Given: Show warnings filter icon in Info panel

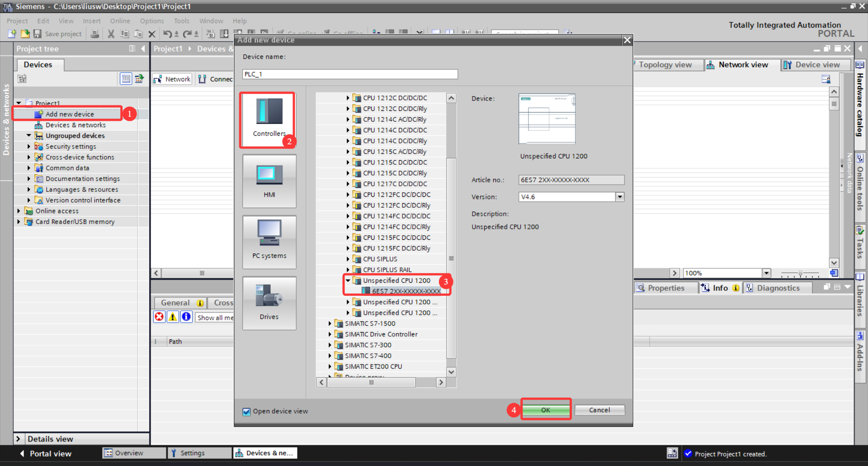Looking at the screenshot, I should coord(173,317).
